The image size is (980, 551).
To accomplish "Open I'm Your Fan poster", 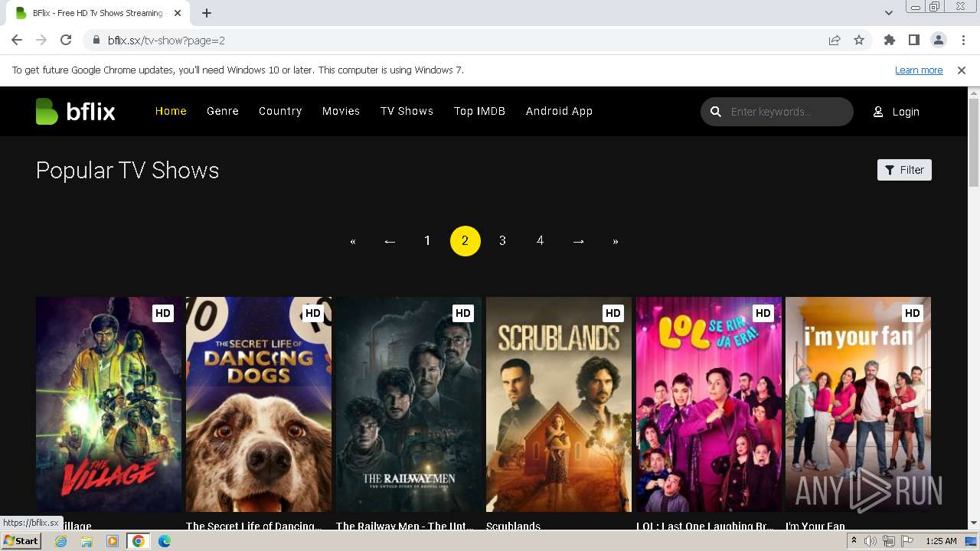I will click(858, 404).
